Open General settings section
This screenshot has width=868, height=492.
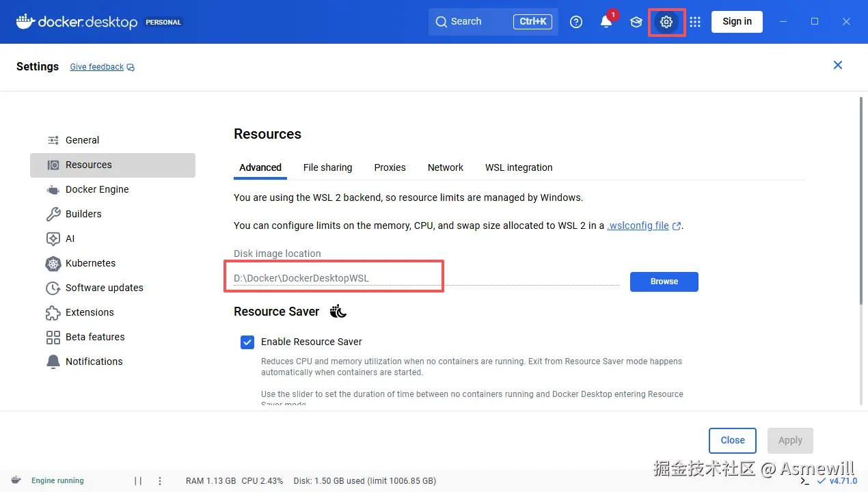pyautogui.click(x=113, y=140)
